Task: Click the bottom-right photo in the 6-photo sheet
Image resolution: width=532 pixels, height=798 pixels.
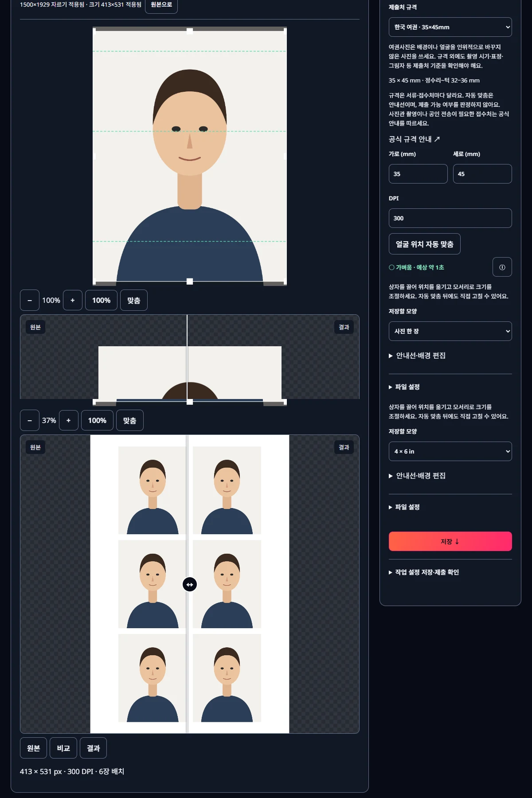Action: coord(227,678)
